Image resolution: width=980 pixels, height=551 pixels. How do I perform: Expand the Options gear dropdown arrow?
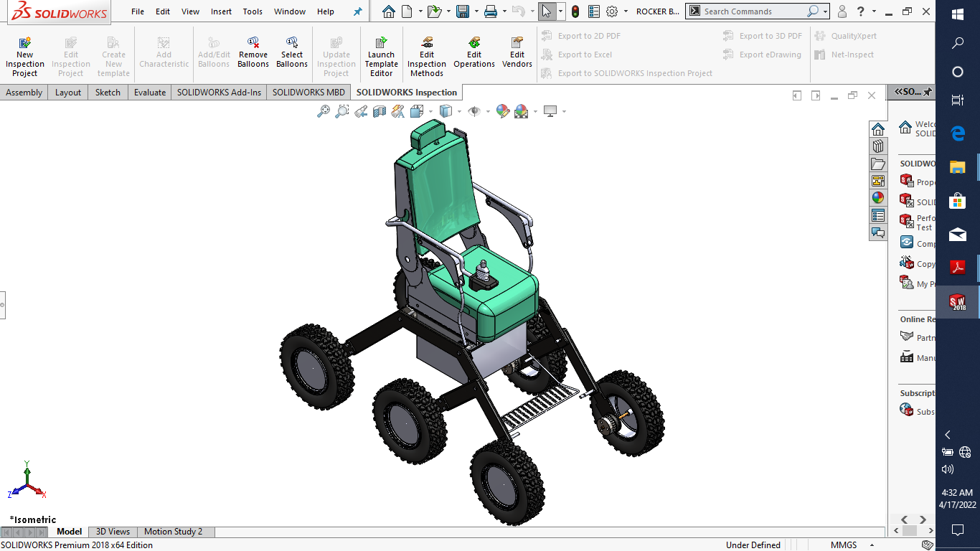coord(626,11)
